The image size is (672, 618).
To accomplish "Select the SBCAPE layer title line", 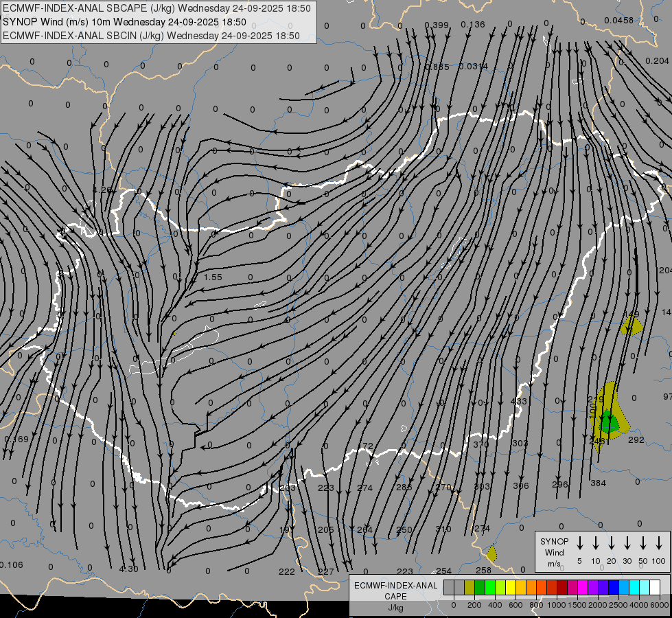I will [157, 8].
